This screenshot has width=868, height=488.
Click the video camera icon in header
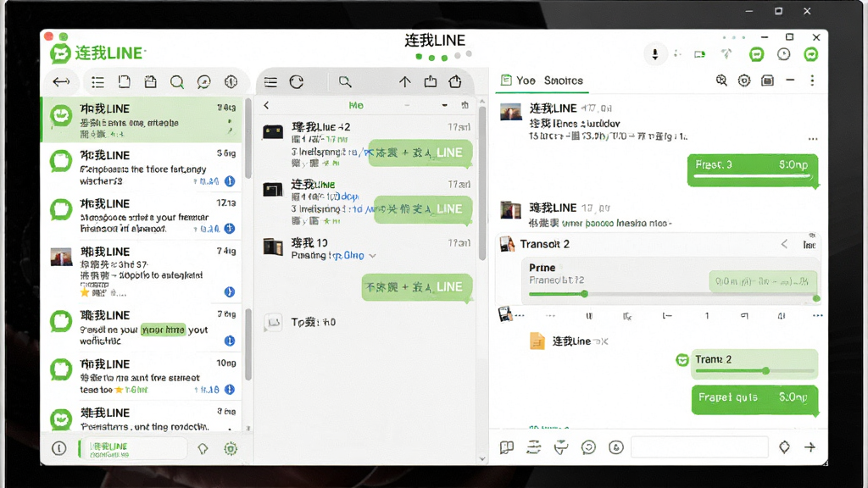coord(699,54)
